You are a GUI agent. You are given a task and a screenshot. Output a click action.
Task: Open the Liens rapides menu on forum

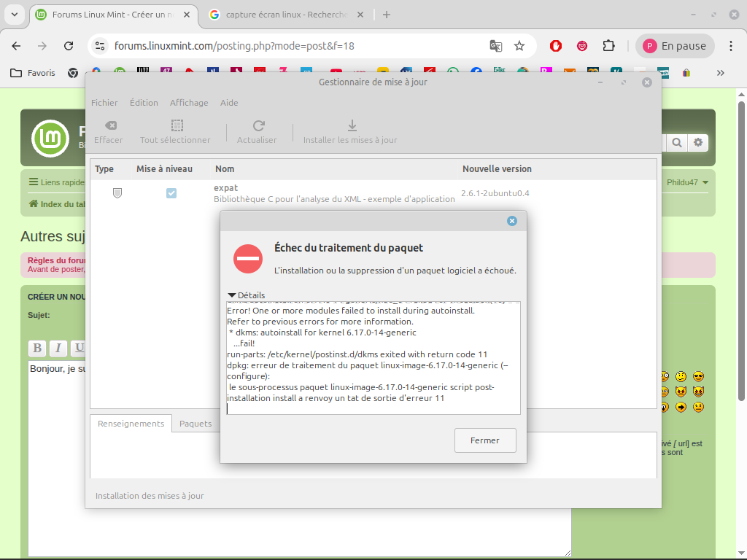coord(56,182)
